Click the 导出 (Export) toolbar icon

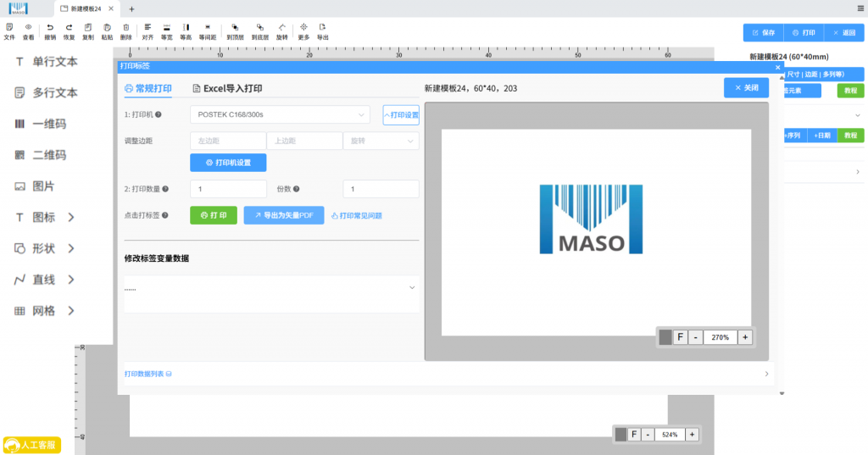[323, 31]
